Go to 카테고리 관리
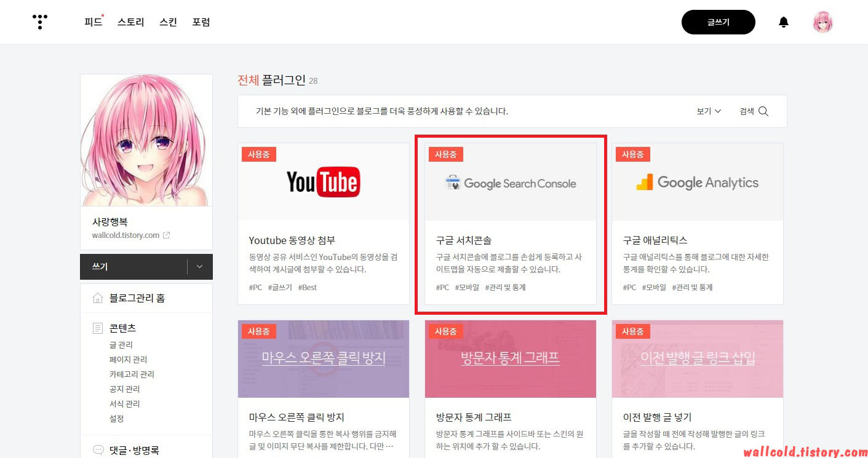This screenshot has width=868, height=458. 132,374
